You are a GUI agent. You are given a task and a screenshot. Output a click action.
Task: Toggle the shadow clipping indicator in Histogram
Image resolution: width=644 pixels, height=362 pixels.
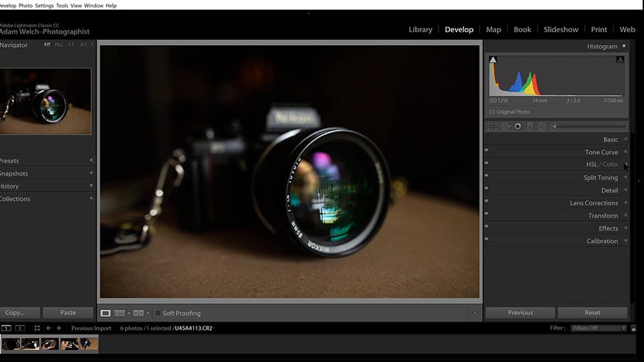493,60
